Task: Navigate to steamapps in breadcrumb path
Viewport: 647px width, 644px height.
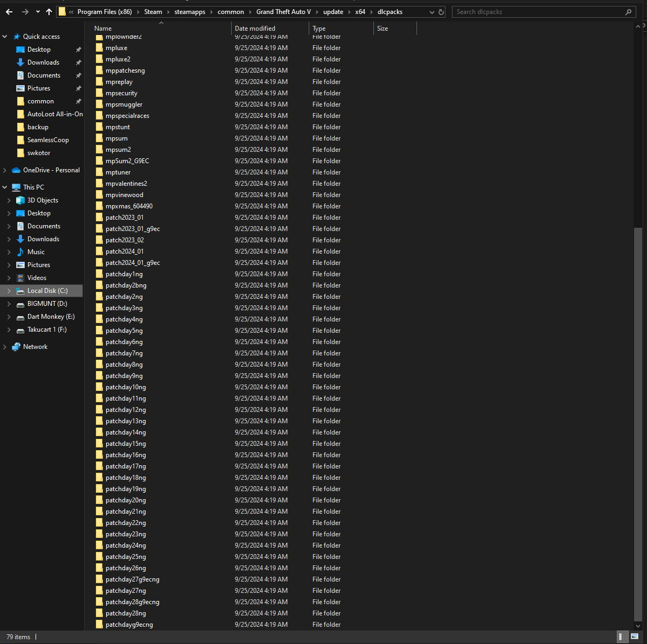Action: coord(190,12)
